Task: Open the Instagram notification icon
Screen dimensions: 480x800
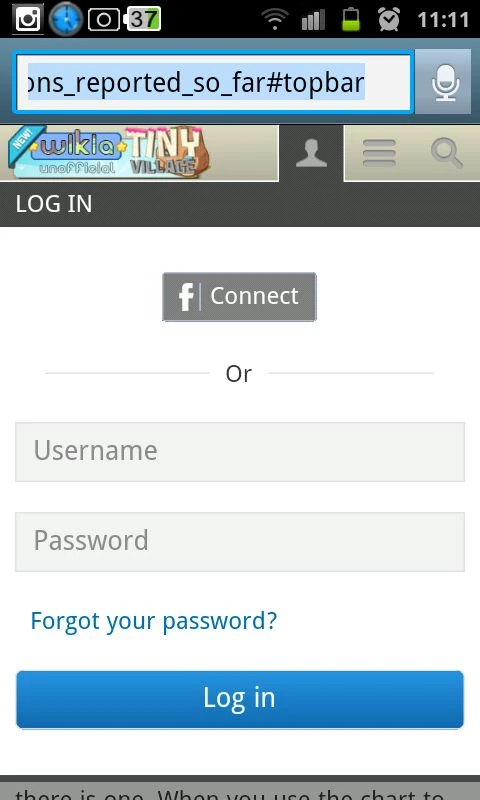Action: click(28, 19)
